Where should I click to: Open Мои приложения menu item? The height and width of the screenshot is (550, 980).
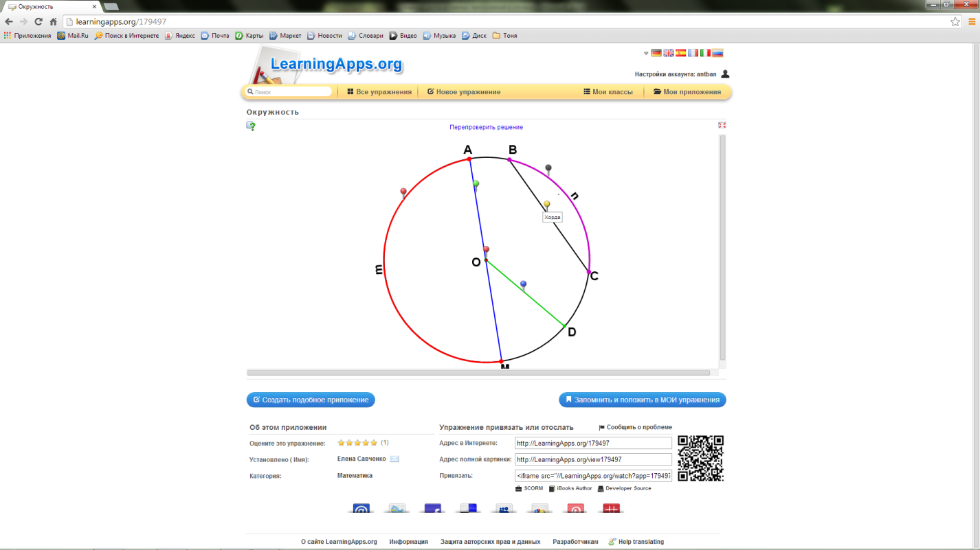point(687,91)
